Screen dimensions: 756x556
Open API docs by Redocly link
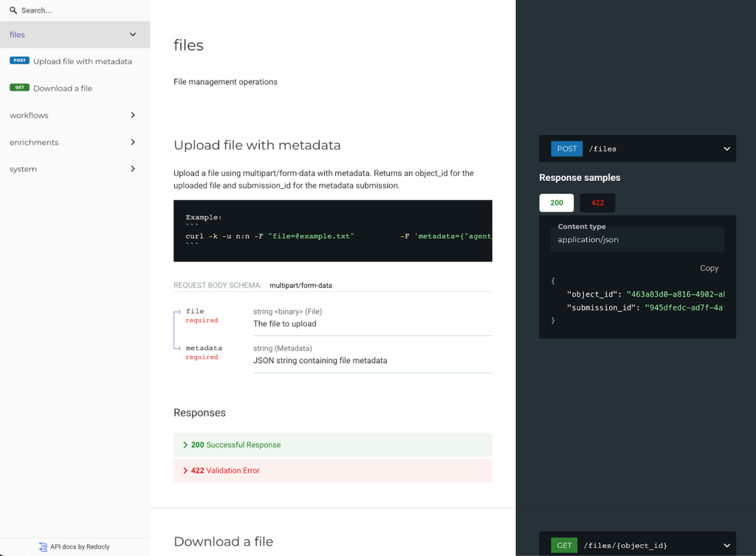pyautogui.click(x=80, y=547)
